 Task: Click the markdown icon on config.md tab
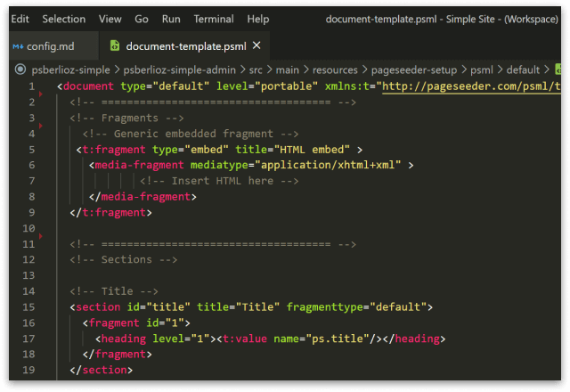tap(18, 45)
